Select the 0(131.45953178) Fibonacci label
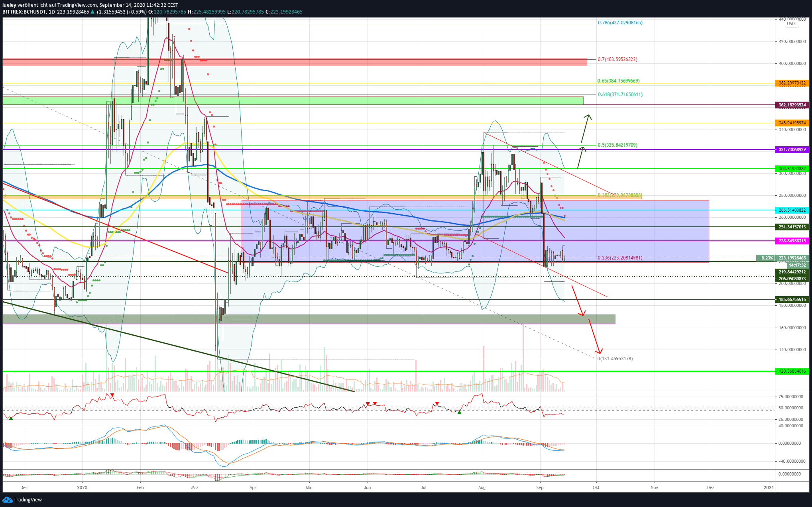Screen dimensions: 812x507 (615, 359)
